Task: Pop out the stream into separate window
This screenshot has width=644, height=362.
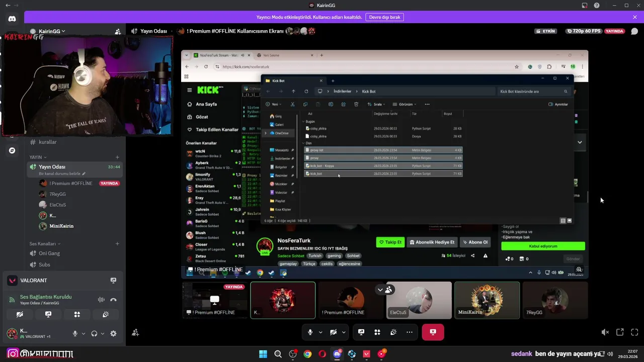Action: (x=620, y=332)
